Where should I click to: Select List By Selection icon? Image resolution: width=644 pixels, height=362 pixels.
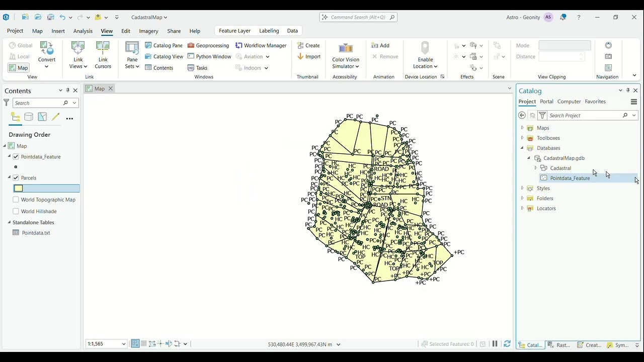[42, 118]
